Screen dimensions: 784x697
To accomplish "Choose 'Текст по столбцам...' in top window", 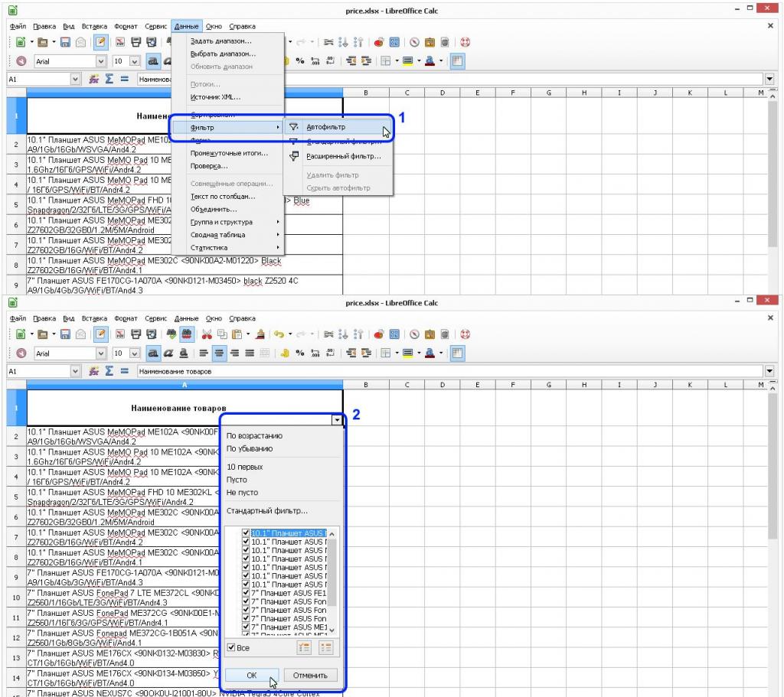I will coord(228,197).
